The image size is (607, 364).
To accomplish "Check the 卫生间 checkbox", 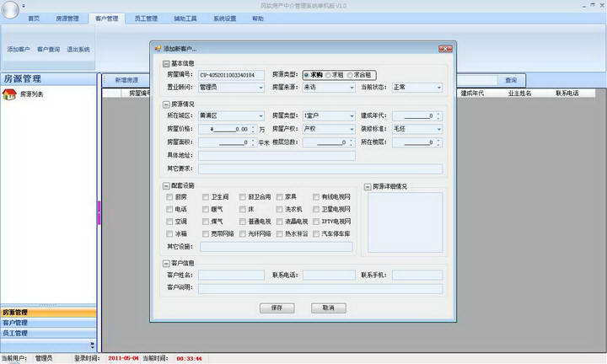I will point(206,197).
